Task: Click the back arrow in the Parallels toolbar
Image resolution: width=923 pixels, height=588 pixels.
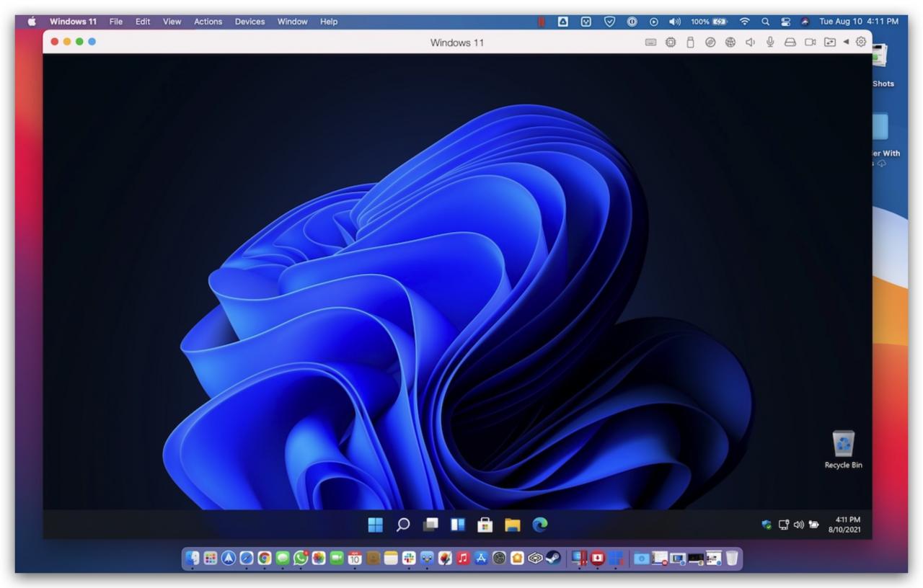Action: click(x=845, y=42)
